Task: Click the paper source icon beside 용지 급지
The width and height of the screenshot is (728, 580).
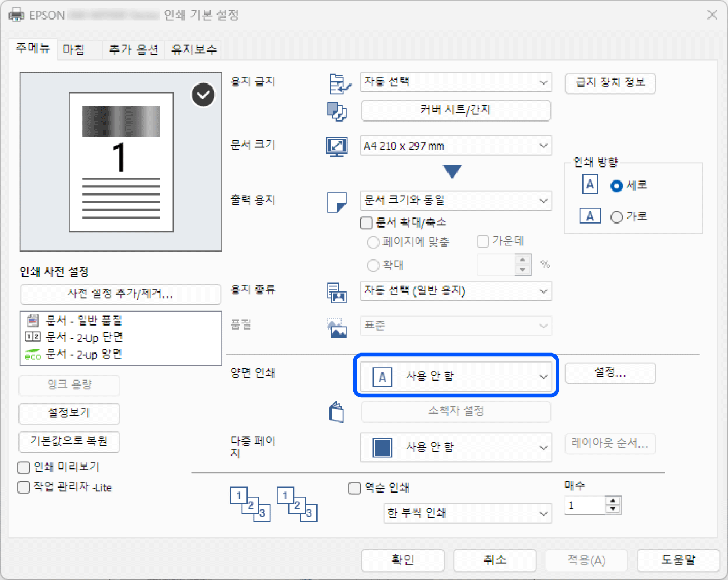Action: pyautogui.click(x=339, y=83)
